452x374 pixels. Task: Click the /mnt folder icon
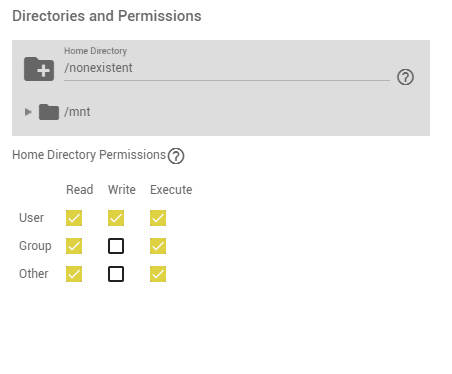point(49,112)
